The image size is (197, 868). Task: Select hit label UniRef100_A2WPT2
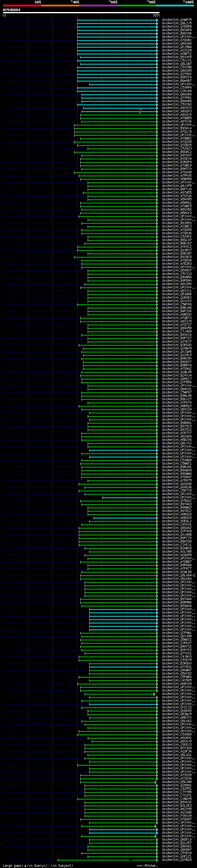177,54
